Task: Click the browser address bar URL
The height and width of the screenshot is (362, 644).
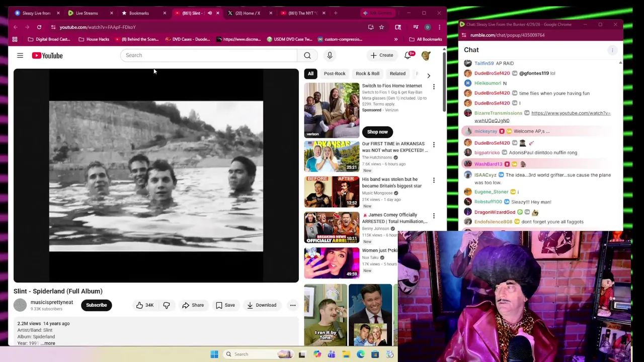Action: [98, 27]
